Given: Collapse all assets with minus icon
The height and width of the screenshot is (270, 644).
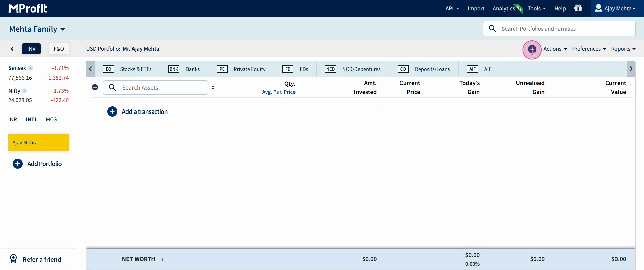Looking at the screenshot, I should pyautogui.click(x=95, y=87).
